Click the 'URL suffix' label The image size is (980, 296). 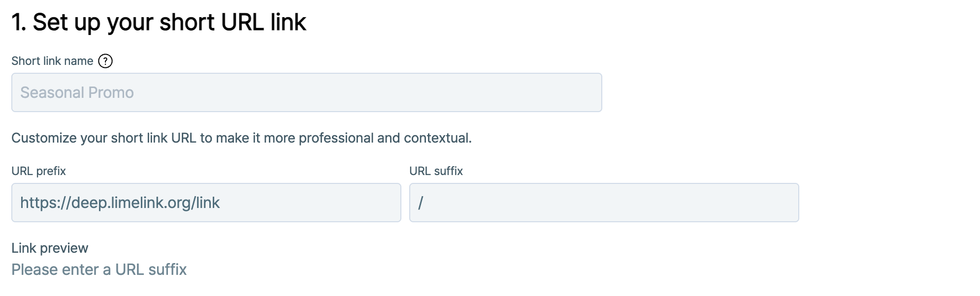tap(436, 171)
